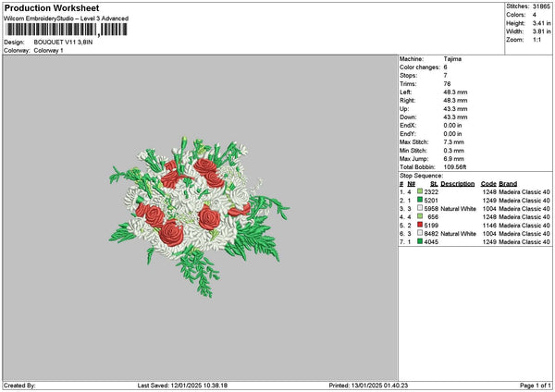This screenshot has height=392, width=555.
Task: Click the light green 2322 thread swatch
Action: coord(421,191)
